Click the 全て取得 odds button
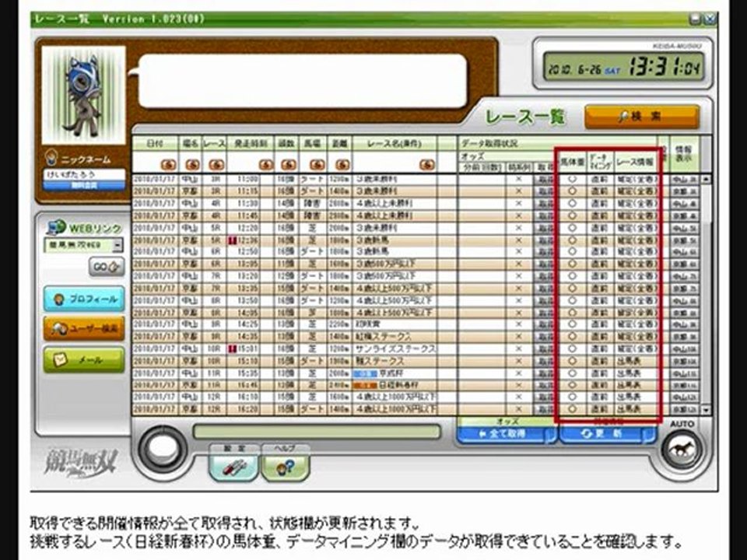 pos(506,434)
